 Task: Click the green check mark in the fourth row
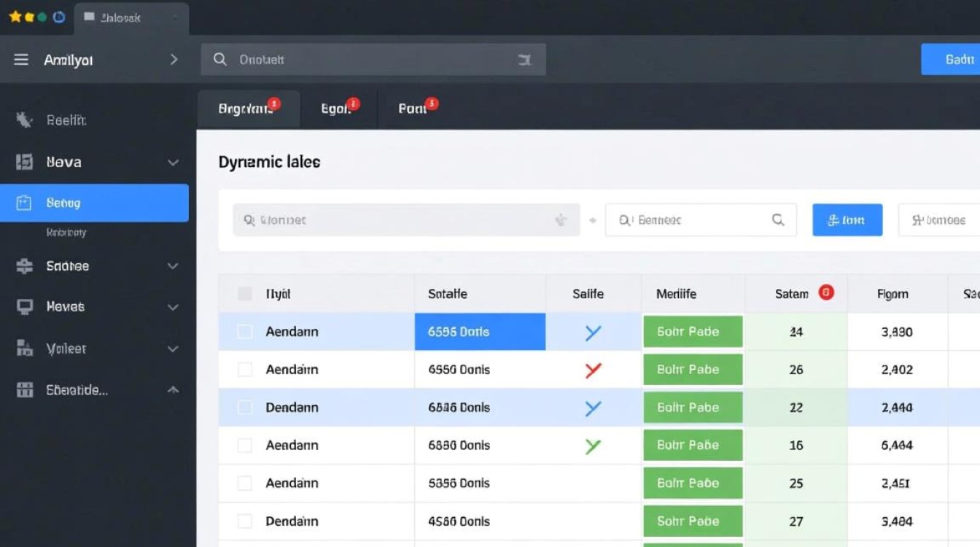tap(593, 446)
